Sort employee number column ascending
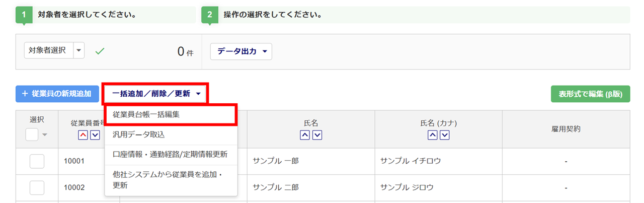644x203 pixels. tap(83, 135)
